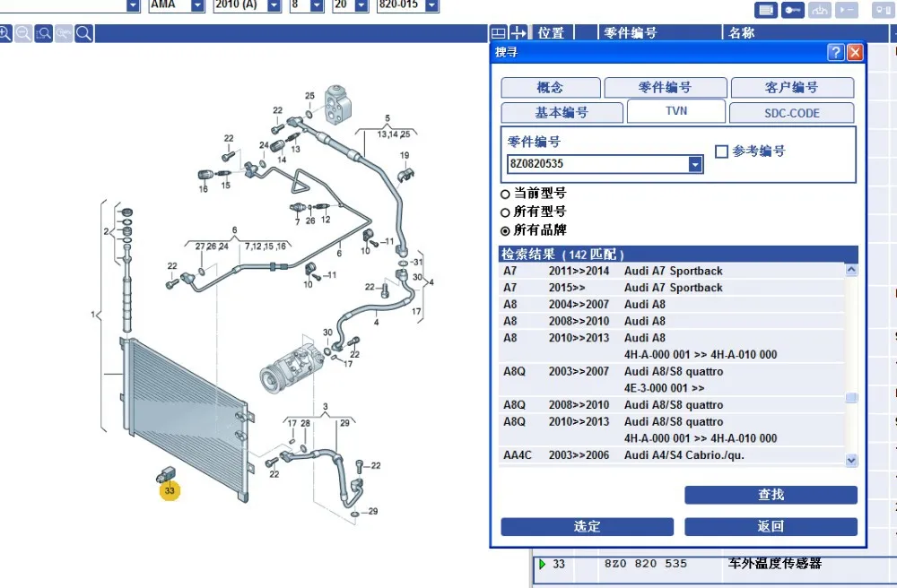The height and width of the screenshot is (588, 897).
Task: Click the 100% zoom magnifier icon
Action: (x=64, y=33)
